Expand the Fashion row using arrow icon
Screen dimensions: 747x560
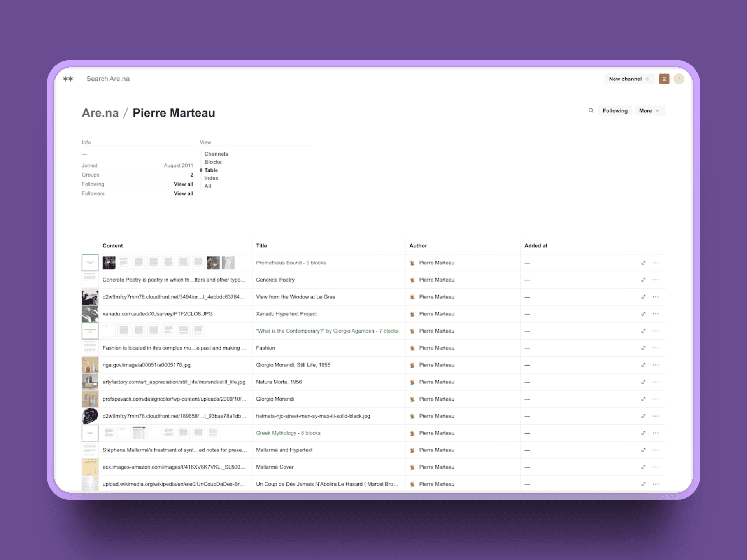coord(643,348)
